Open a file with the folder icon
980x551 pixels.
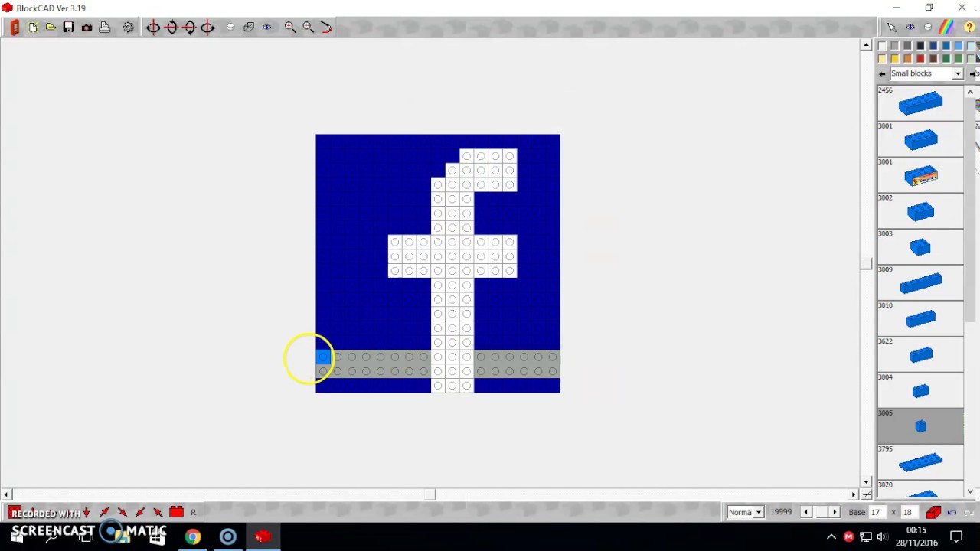click(51, 28)
